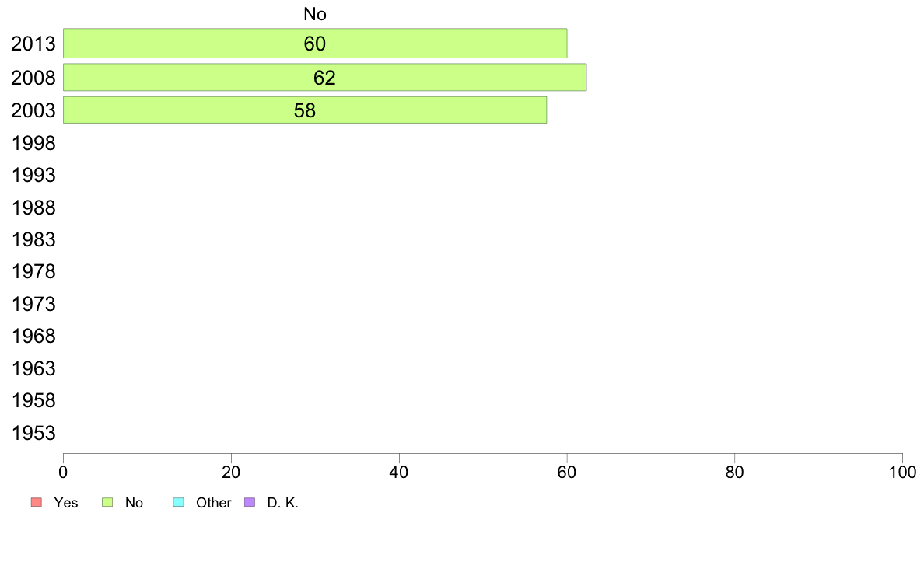924x572 pixels.
Task: Click the red Yes legend swatch
Action: [37, 502]
